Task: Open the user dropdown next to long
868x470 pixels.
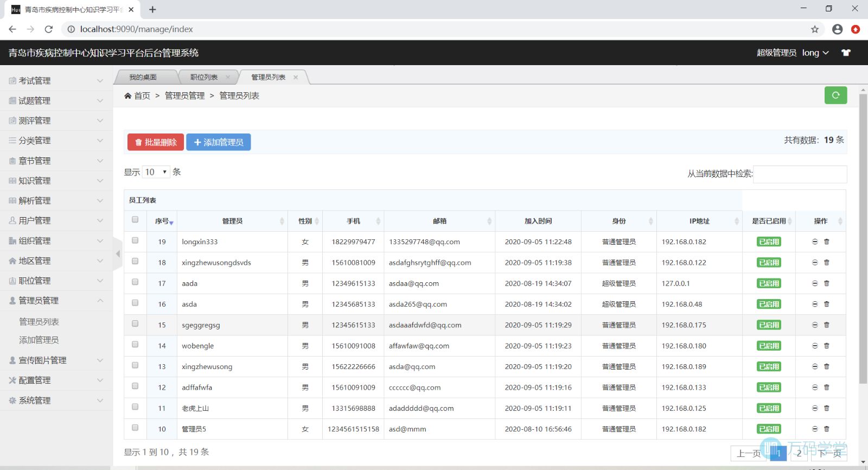Action: click(x=815, y=53)
